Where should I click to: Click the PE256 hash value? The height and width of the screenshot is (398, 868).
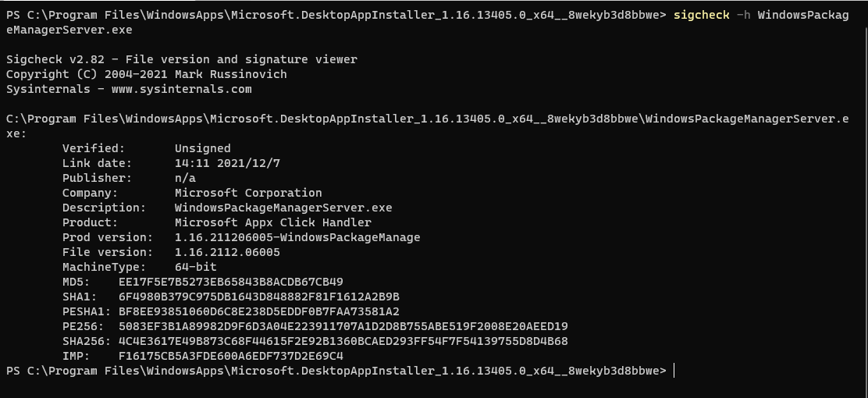pos(343,326)
